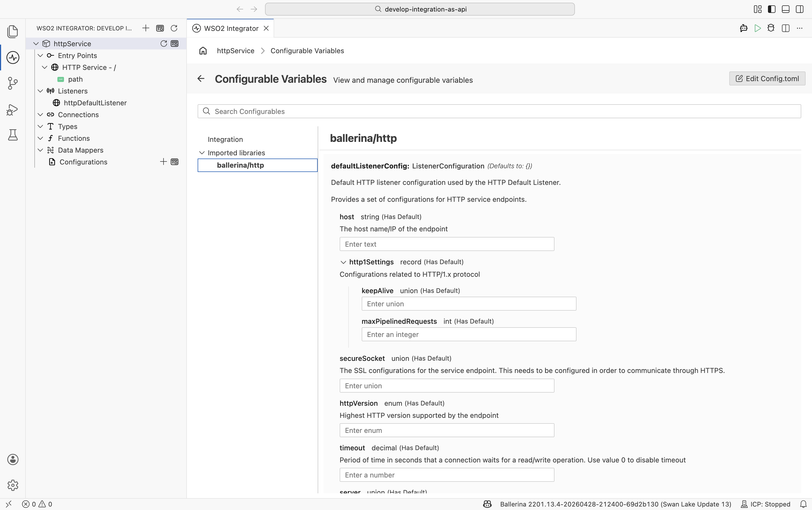
Task: Click Edit Config.toml button
Action: click(x=767, y=78)
